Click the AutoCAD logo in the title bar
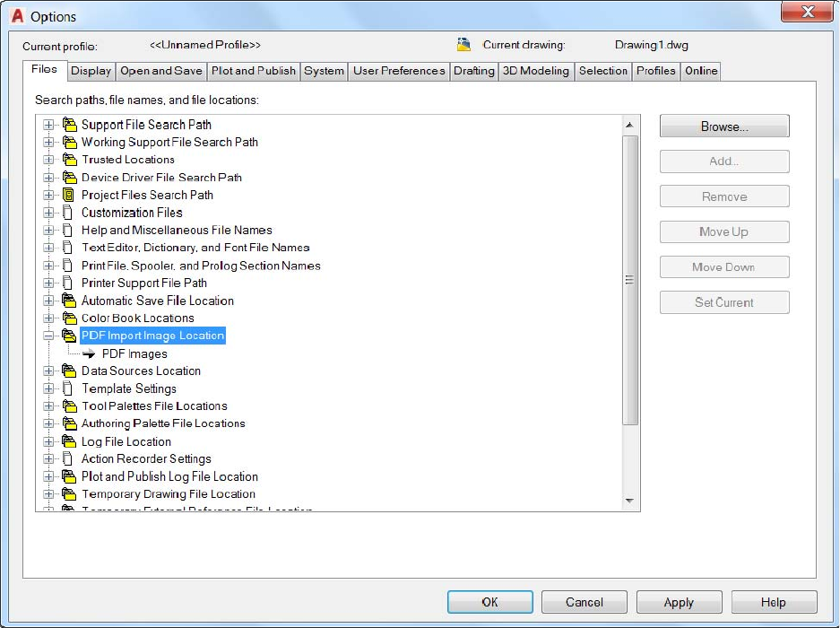 click(18, 16)
